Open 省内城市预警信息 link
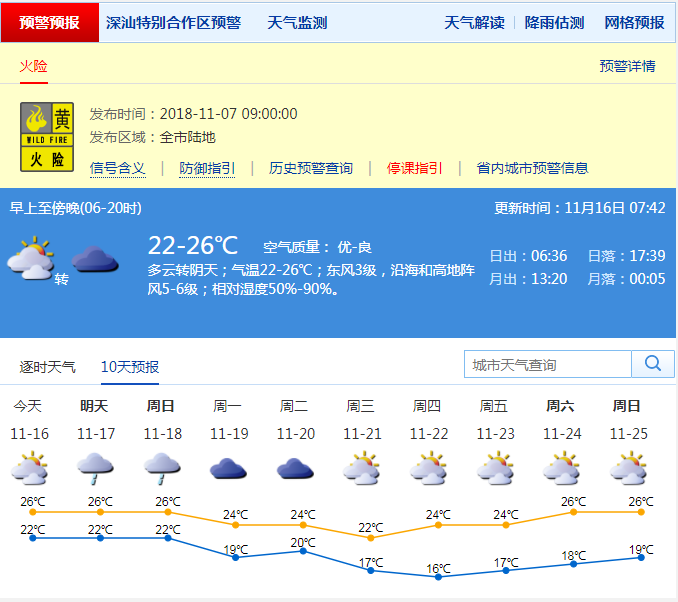 tap(532, 168)
